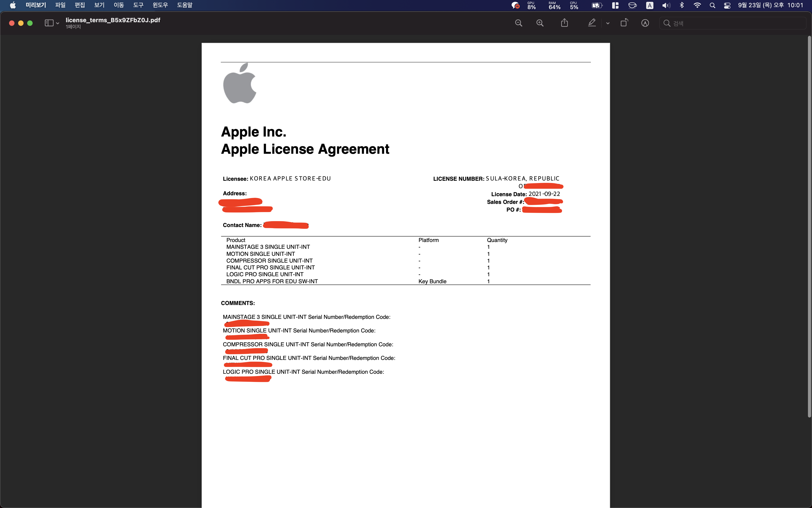This screenshot has width=812, height=508.
Task: Open the input source A indicator
Action: tap(650, 5)
